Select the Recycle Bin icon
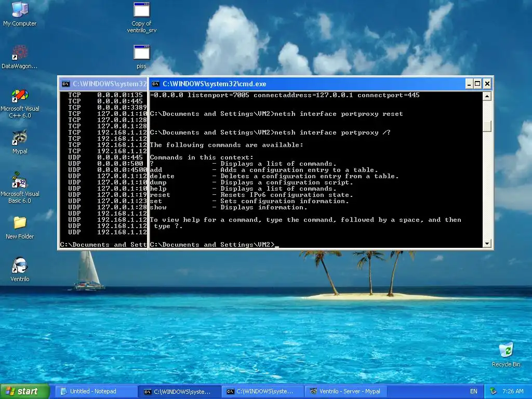This screenshot has width=532, height=399. [x=506, y=355]
